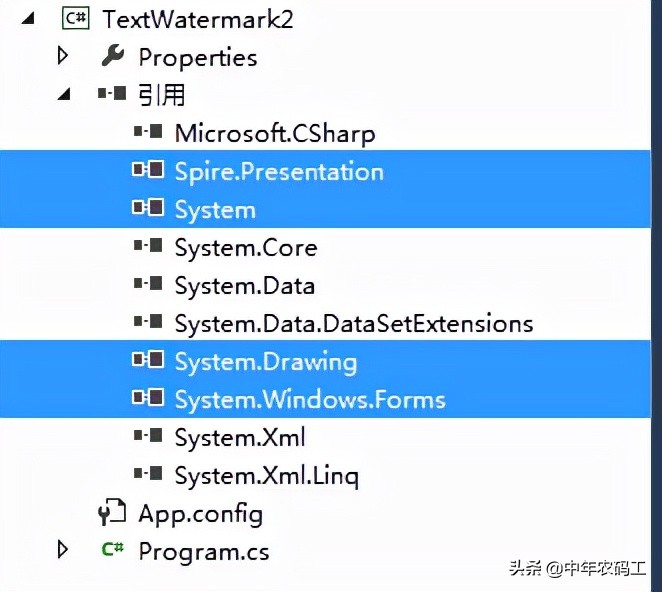Click the wrench icon next to Properties
The image size is (662, 592).
[112, 56]
